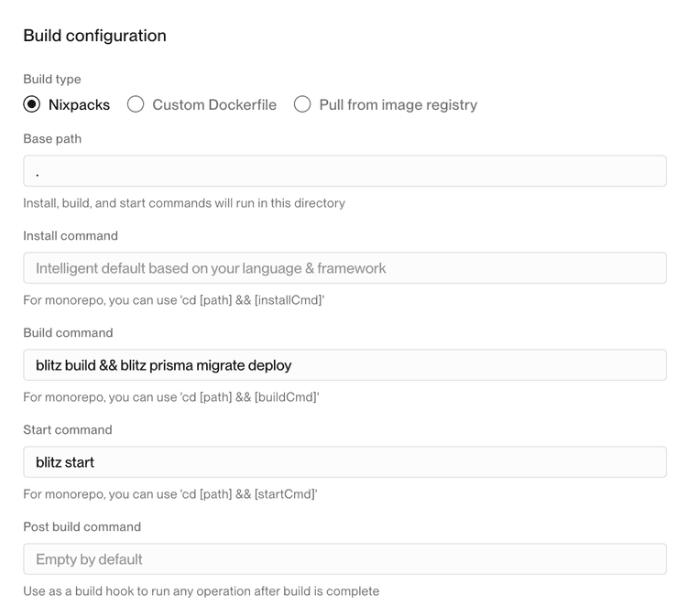Click the "Post build command" field label
The height and width of the screenshot is (616, 687).
pyautogui.click(x=82, y=527)
